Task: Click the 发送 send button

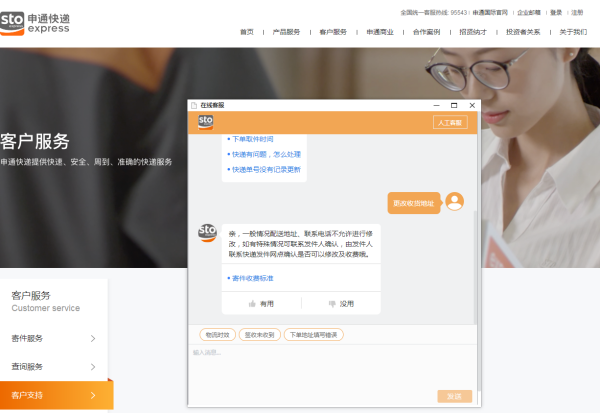Action: 455,397
